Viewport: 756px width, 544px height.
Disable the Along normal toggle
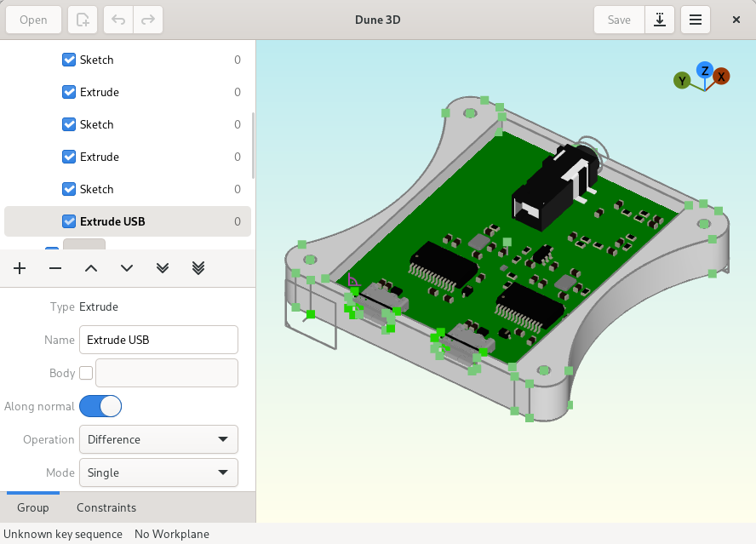100,406
